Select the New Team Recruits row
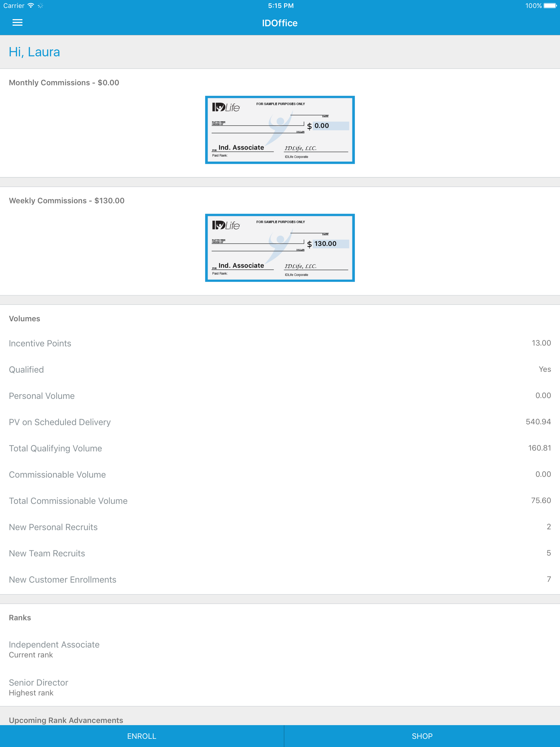This screenshot has height=747, width=560. (280, 553)
